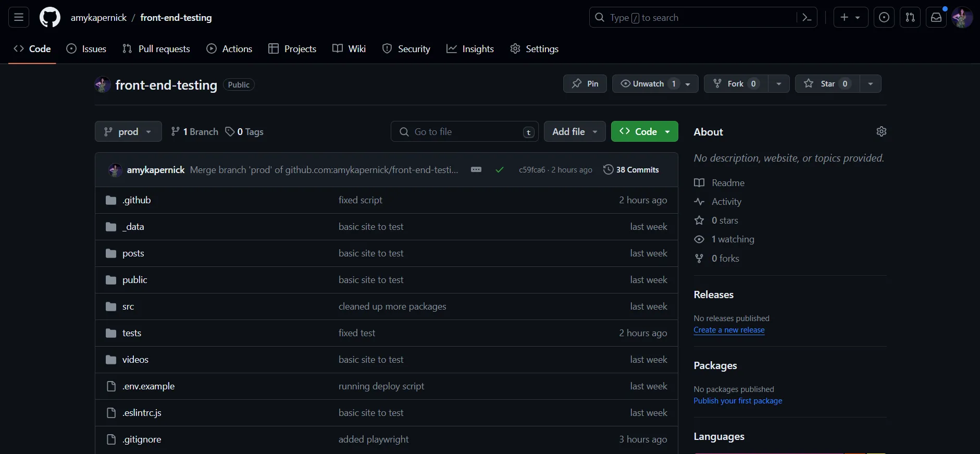Viewport: 980px width, 454px height.
Task: Switch to the Actions tab
Action: 229,49
